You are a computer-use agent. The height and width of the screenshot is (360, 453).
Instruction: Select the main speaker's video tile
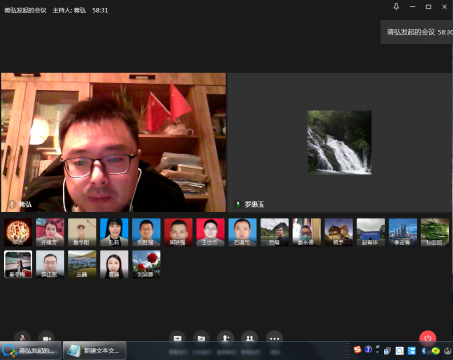(113, 142)
